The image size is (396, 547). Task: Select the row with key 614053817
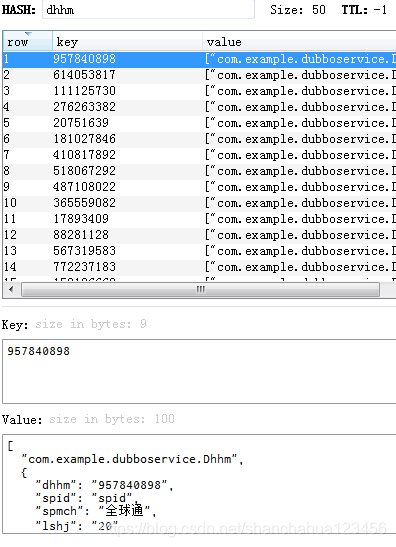tap(200, 75)
